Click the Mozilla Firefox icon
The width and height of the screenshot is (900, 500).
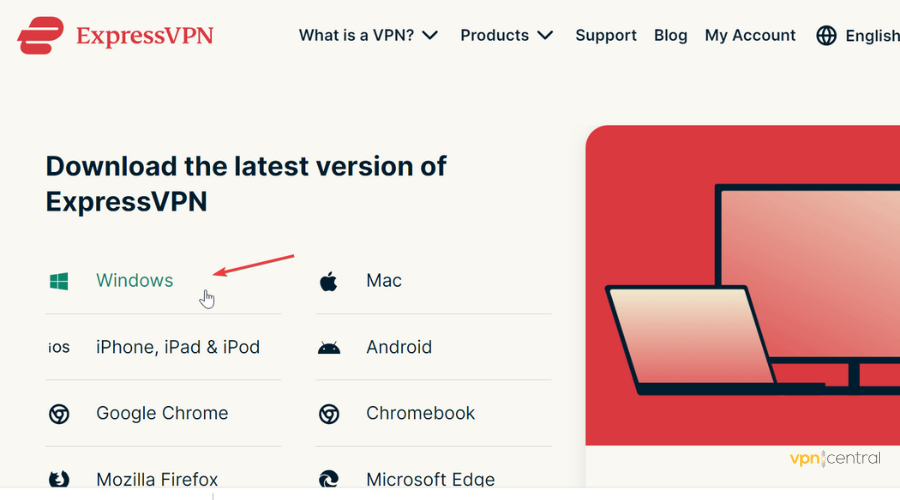click(59, 479)
